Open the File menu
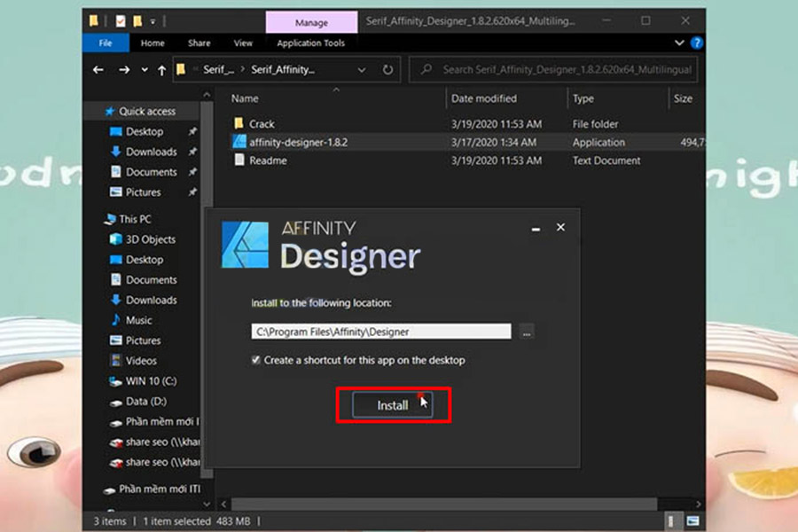 tap(106, 43)
